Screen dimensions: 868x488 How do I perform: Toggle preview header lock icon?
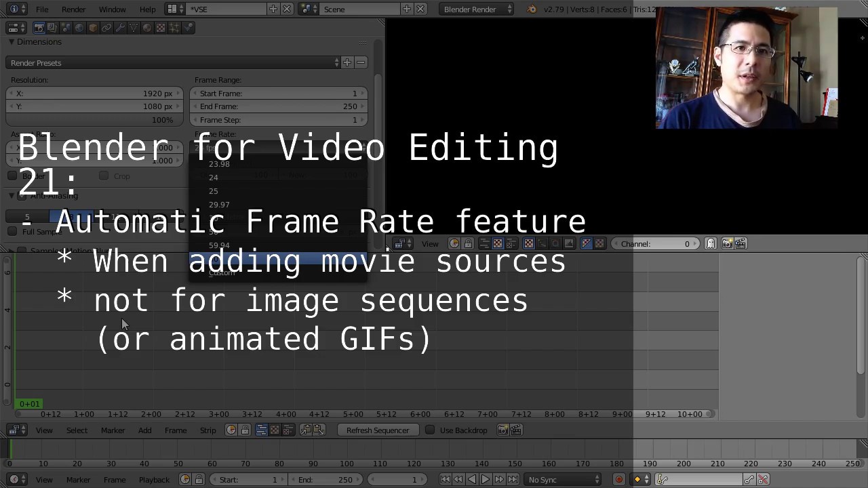[x=468, y=244]
